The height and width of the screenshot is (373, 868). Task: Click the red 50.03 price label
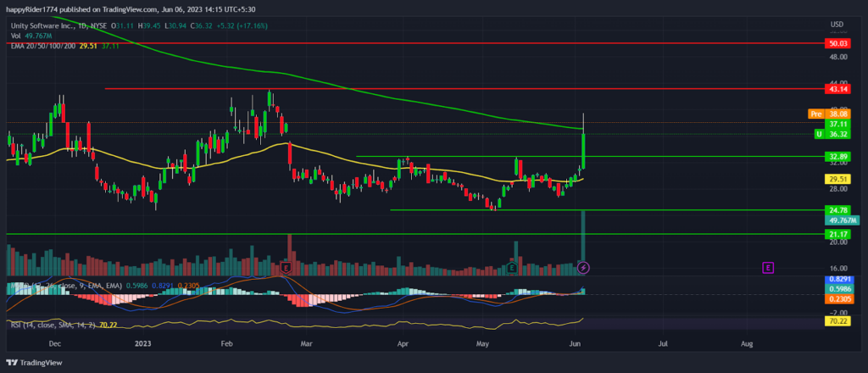837,42
